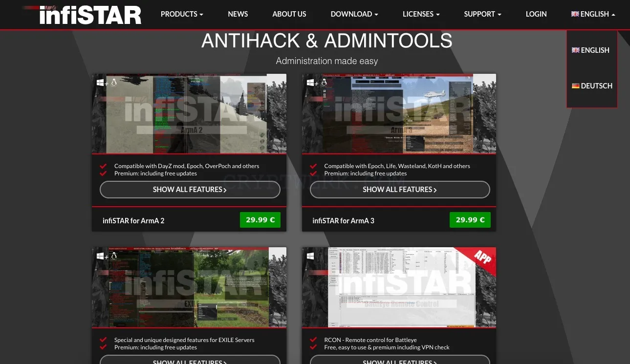Click checkmark beside 'Compatible with DayZ mod'

coord(103,166)
